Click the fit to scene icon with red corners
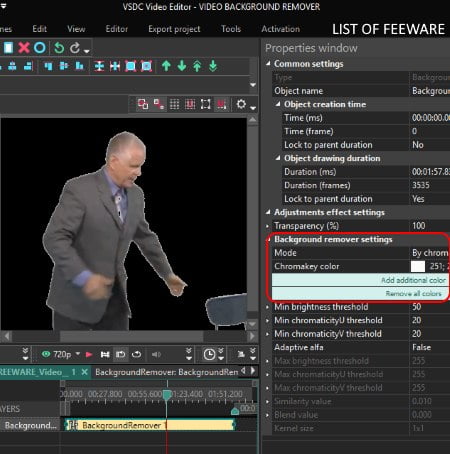 pyautogui.click(x=130, y=66)
